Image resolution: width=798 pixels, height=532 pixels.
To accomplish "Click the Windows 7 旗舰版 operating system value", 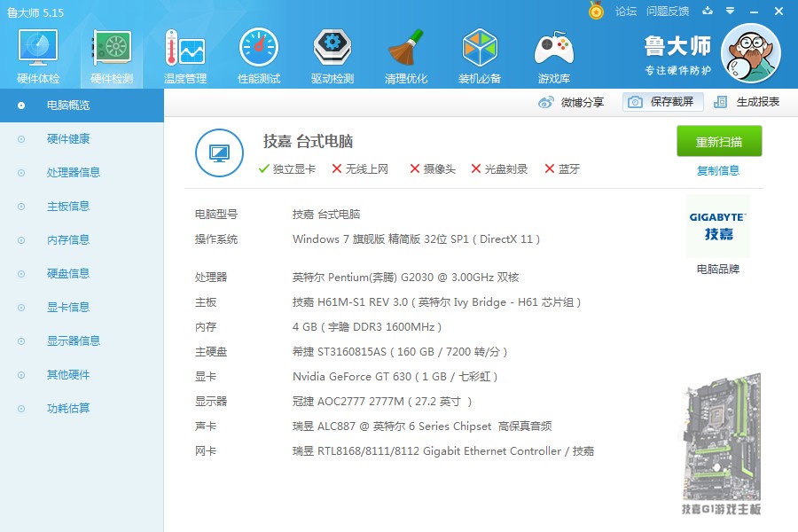I will [x=417, y=239].
